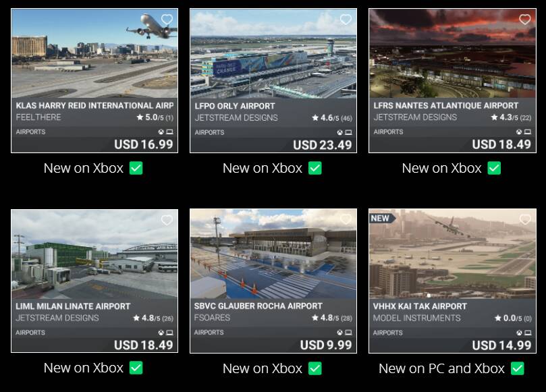Click green checkmark under KLAS Harry Reid

click(x=136, y=168)
